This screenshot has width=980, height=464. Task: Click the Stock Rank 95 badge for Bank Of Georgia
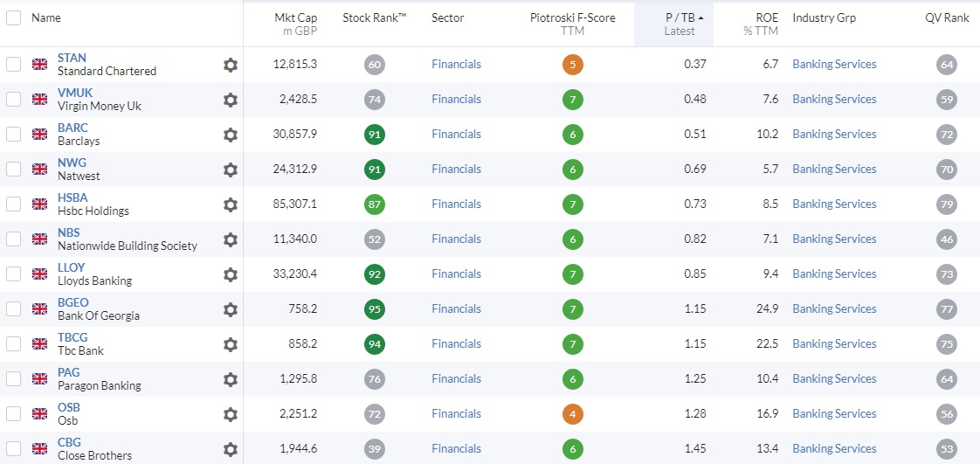375,309
